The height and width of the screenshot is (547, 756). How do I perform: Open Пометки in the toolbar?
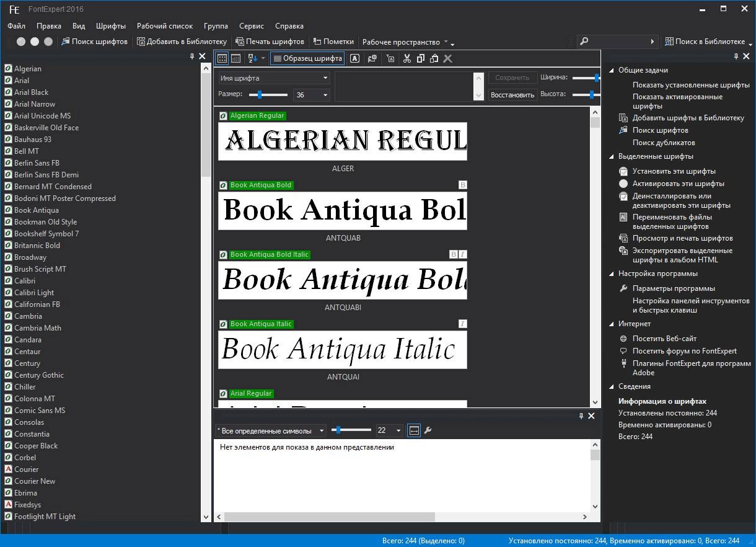point(333,42)
